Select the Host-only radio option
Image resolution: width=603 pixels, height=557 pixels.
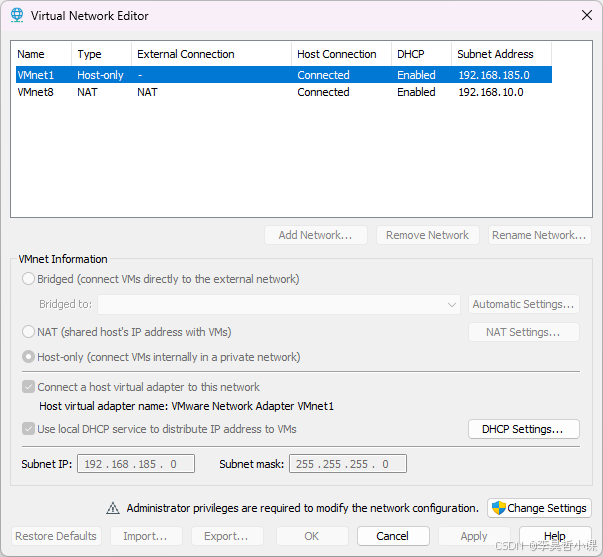[28, 357]
